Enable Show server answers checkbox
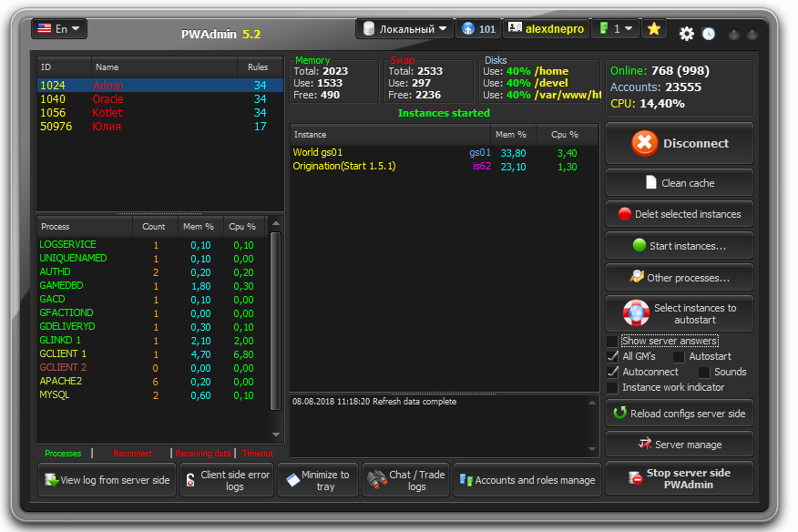This screenshot has height=532, width=798. pyautogui.click(x=612, y=341)
